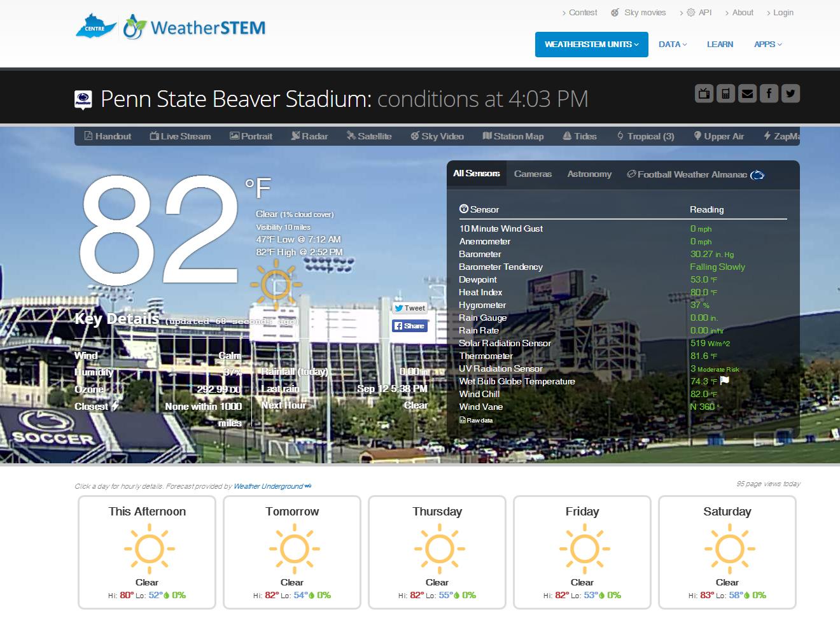This screenshot has height=630, width=840.
Task: Open the Weather Underground link
Action: tap(272, 486)
